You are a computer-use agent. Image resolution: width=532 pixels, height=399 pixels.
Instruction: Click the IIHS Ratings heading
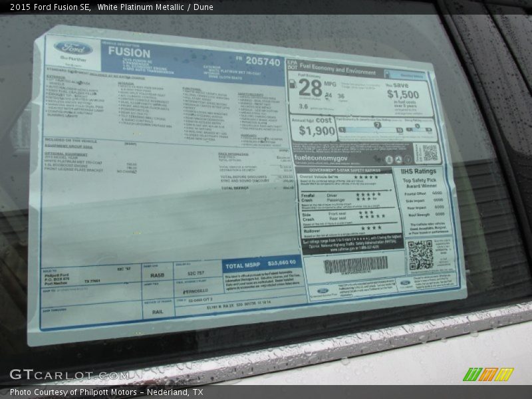[418, 172]
